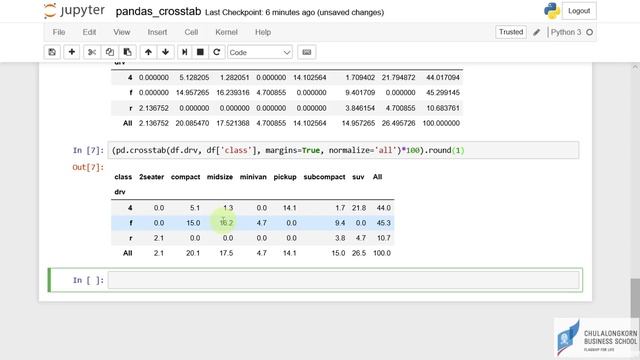Viewport: 640px width, 360px height.
Task: Click the Python 3 kernel name
Action: [x=566, y=32]
